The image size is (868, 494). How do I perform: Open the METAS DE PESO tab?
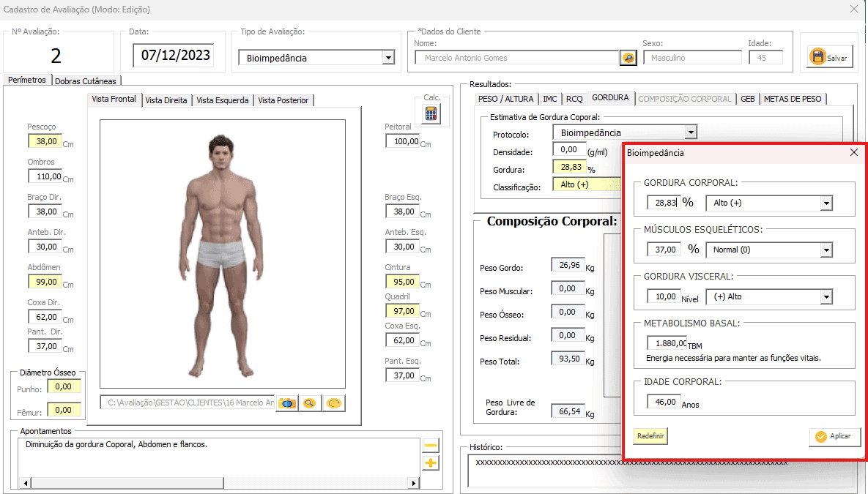[x=793, y=98]
